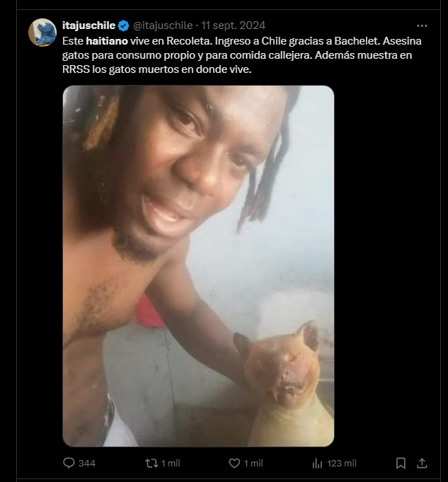Image resolution: width=448 pixels, height=482 pixels.
Task: Open view analytics bar chart icon
Action: click(317, 463)
